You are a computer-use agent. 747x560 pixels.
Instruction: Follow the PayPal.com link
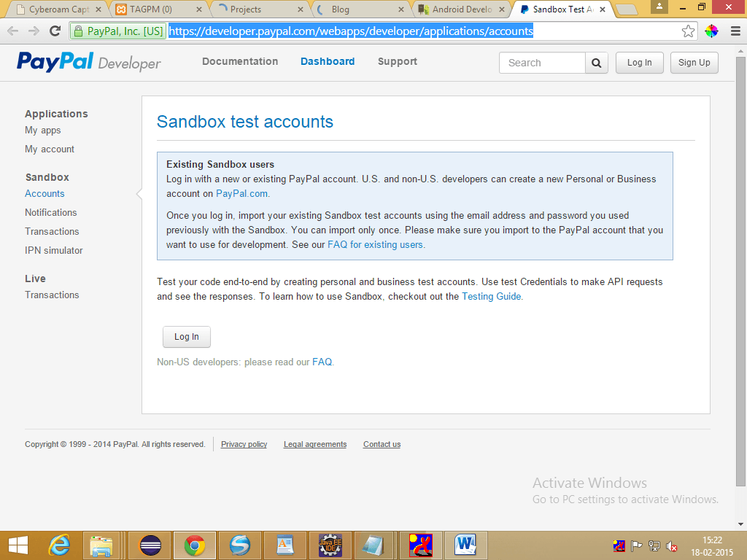(x=242, y=194)
